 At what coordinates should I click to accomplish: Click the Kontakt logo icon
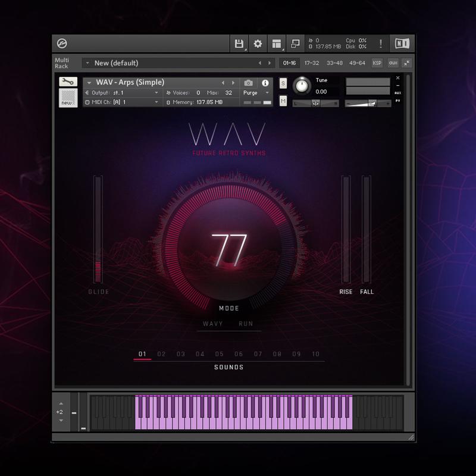pyautogui.click(x=62, y=43)
